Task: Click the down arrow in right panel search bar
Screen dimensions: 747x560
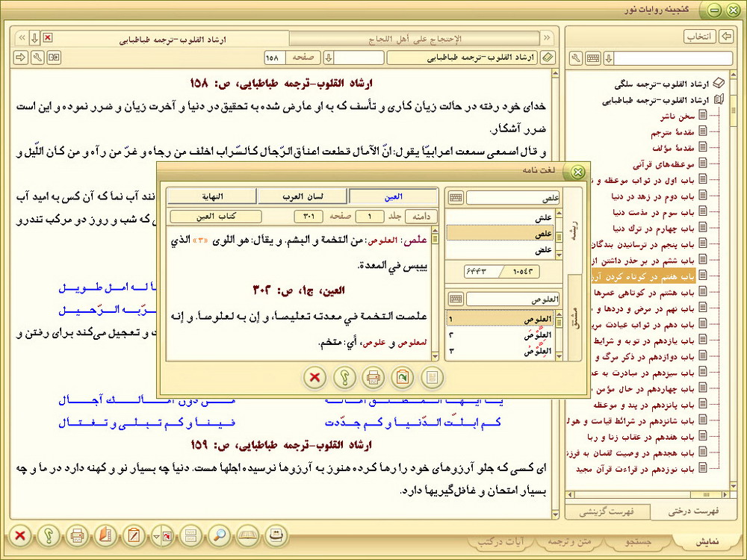Action: coord(608,58)
